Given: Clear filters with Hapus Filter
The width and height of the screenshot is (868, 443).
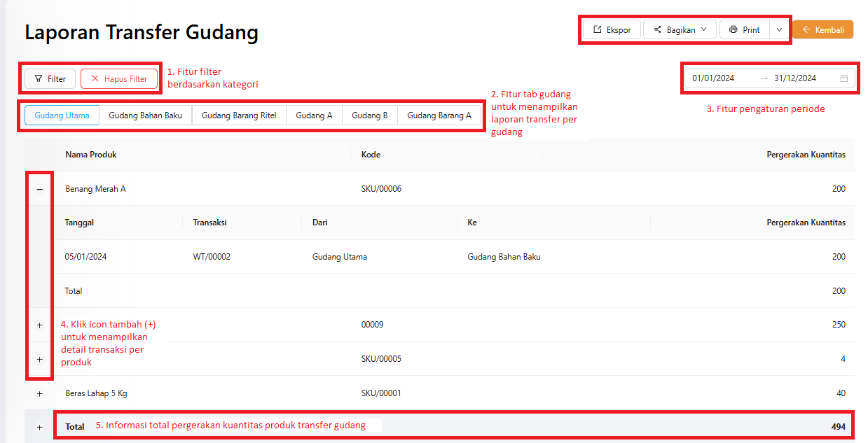Looking at the screenshot, I should (119, 79).
